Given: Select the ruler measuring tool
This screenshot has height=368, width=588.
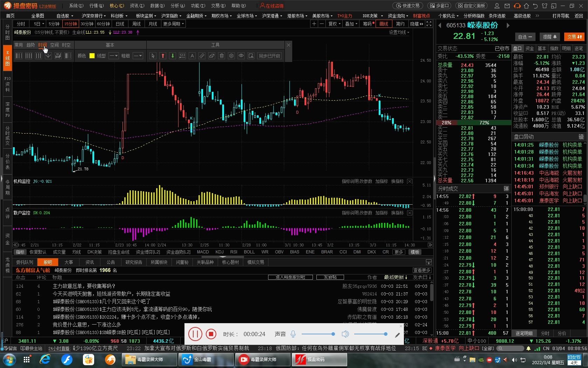Looking at the screenshot, I should [202, 56].
